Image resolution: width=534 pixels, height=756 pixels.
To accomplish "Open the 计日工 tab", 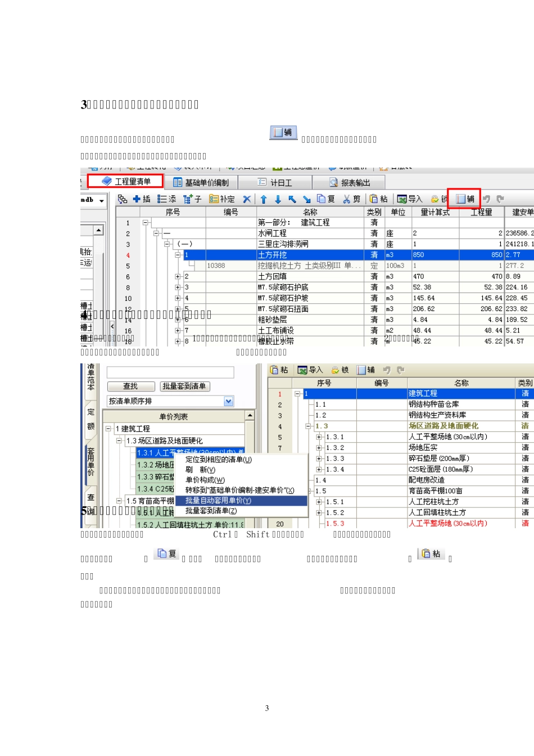I will click(x=275, y=182).
